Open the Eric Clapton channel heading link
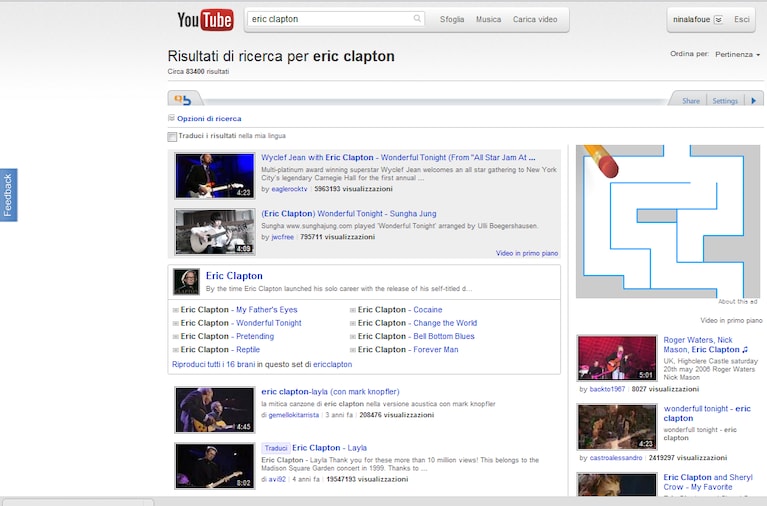Screen dimensions: 767x506 pos(234,276)
